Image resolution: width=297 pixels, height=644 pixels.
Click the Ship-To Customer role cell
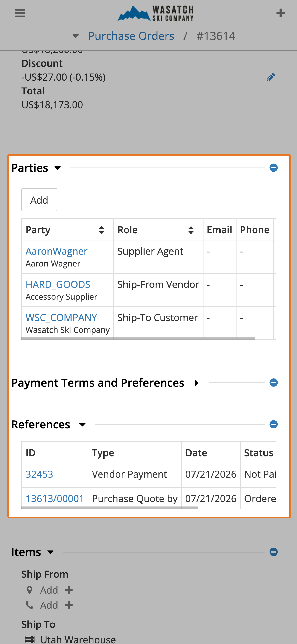(x=158, y=323)
